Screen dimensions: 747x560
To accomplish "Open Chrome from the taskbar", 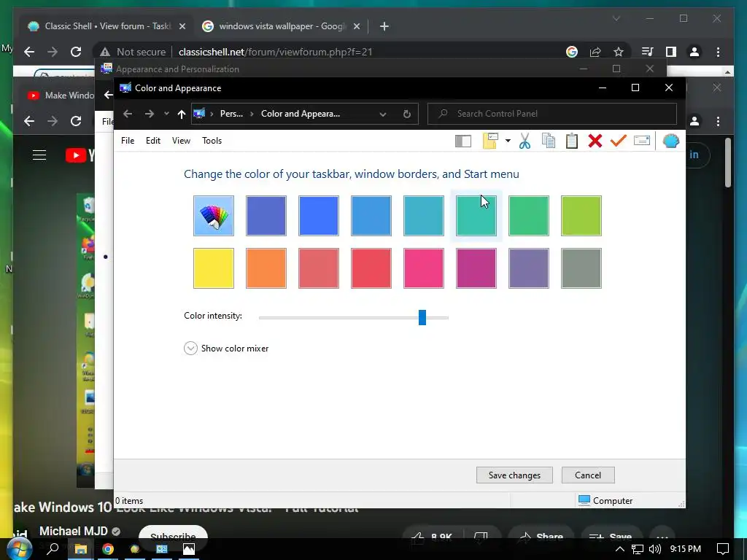I will coord(108,549).
